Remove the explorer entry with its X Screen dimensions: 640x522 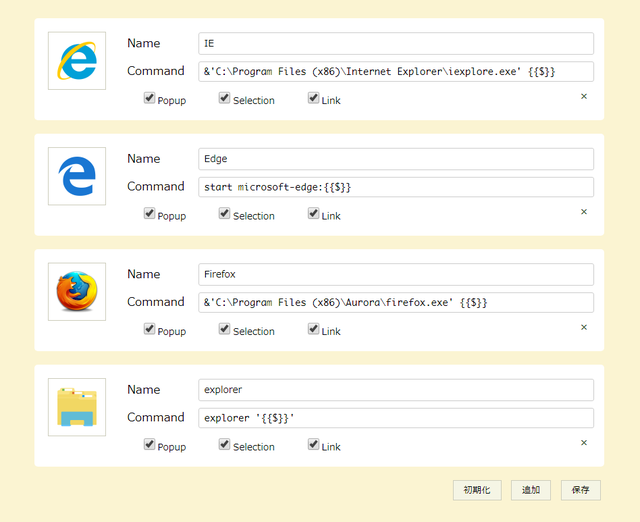tap(584, 443)
